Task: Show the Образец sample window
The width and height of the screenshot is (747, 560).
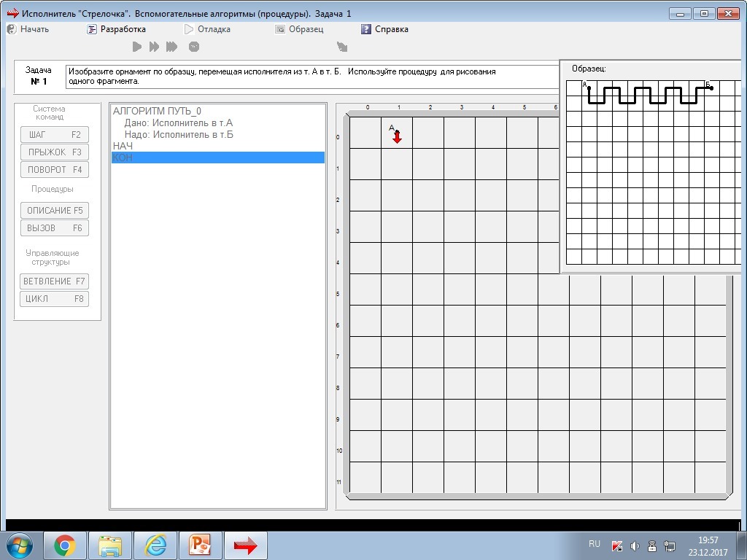Action: pos(300,29)
